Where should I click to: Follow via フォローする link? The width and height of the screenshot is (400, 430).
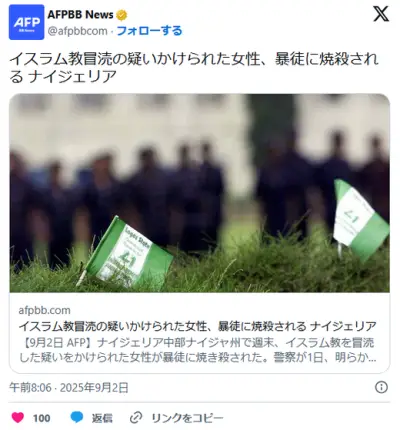click(149, 31)
